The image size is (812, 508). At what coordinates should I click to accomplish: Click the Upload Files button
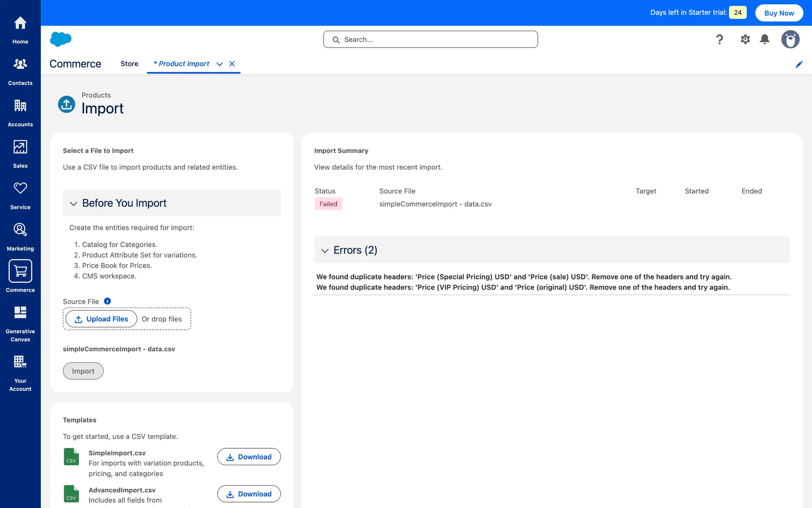[101, 319]
